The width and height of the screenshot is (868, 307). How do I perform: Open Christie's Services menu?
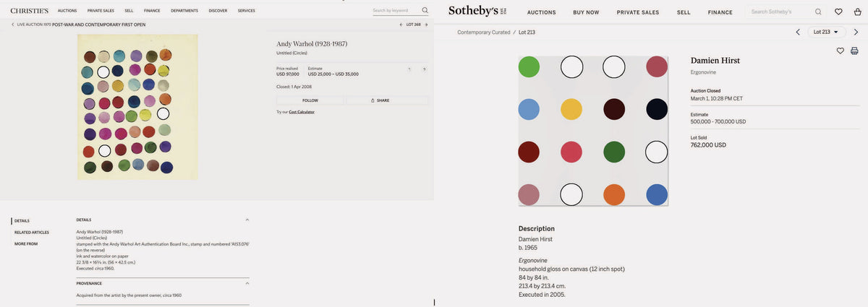click(x=247, y=11)
